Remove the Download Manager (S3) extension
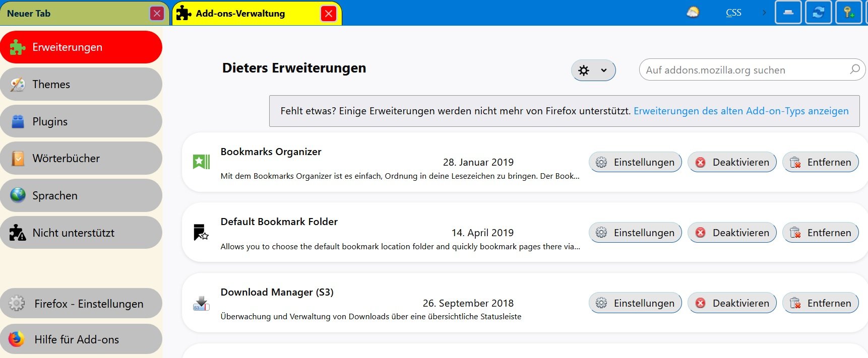868x358 pixels. (821, 303)
